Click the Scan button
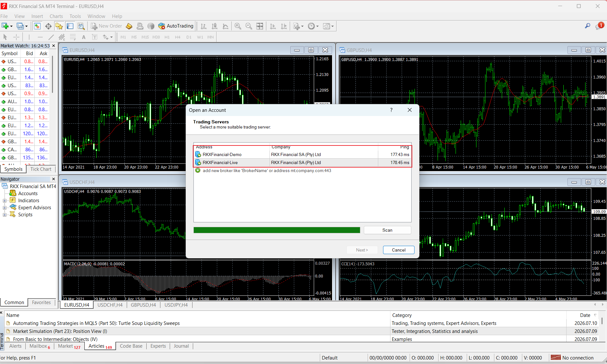The image size is (607, 364). 387,230
